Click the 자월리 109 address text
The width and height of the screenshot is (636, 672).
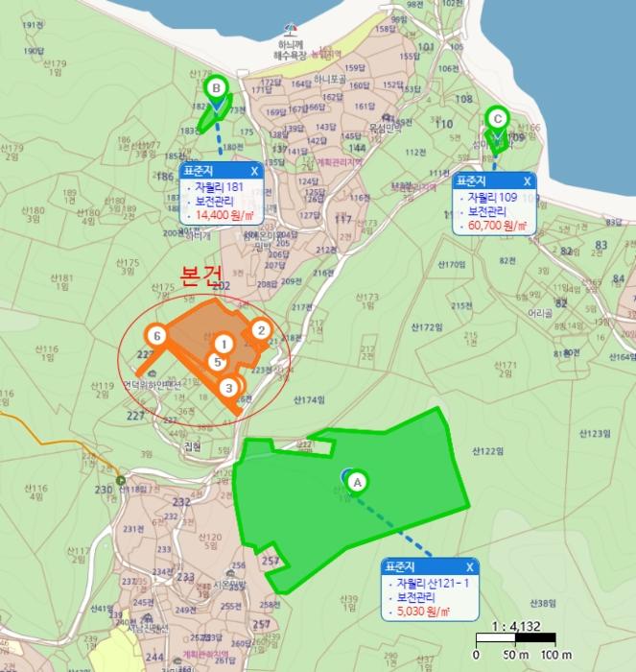[x=492, y=198]
